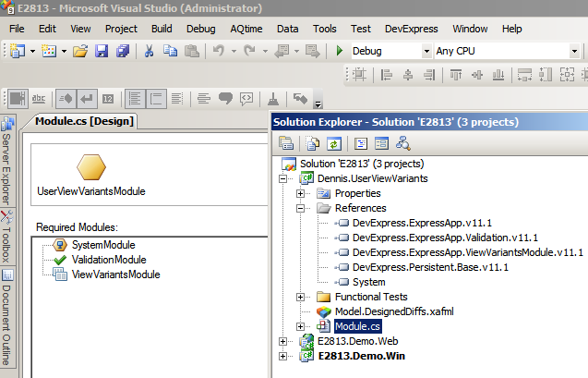
Task: Open the Document Outline side tab
Action: tap(7, 318)
